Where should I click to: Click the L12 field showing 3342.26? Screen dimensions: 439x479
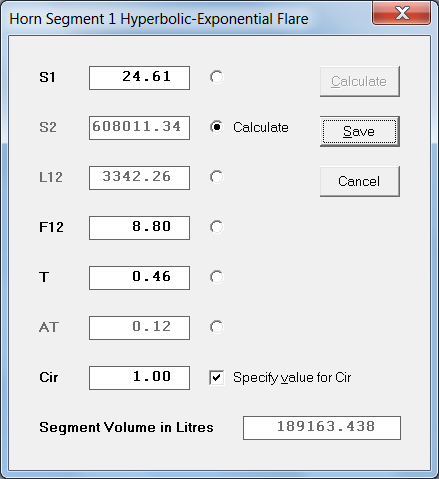(x=139, y=178)
